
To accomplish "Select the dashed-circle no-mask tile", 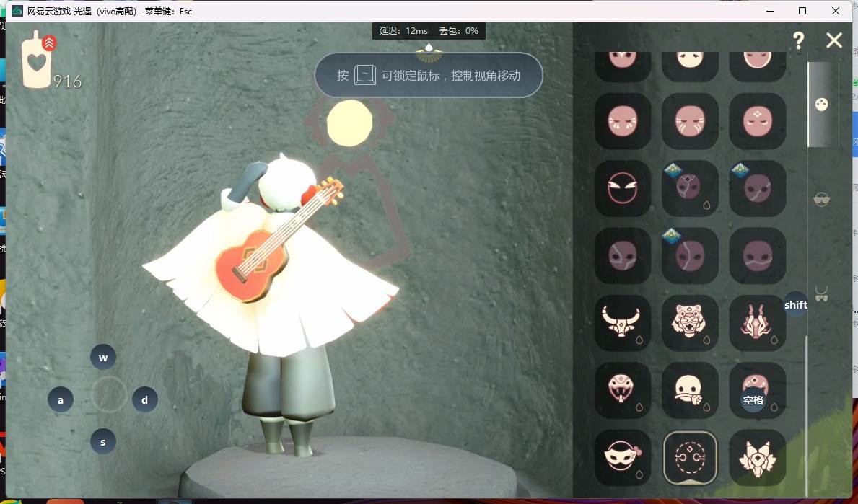I will [689, 458].
